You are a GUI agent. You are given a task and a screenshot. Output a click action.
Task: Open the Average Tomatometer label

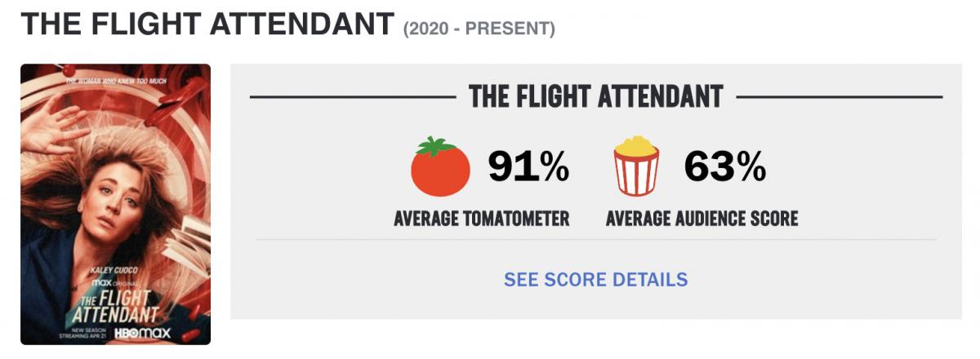(482, 219)
